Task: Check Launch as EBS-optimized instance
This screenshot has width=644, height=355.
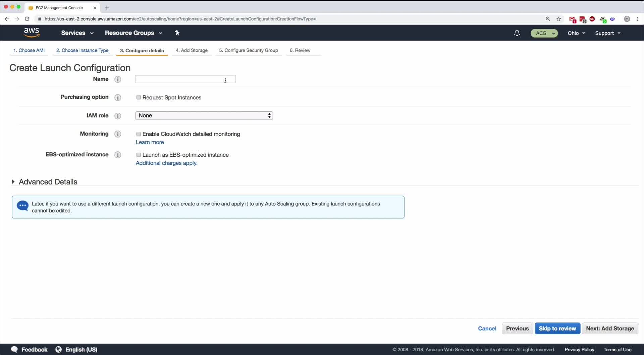Action: tap(139, 155)
